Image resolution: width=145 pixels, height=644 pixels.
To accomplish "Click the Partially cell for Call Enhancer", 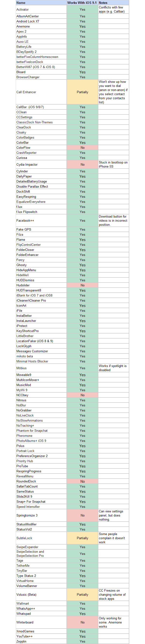I will [x=82, y=92].
